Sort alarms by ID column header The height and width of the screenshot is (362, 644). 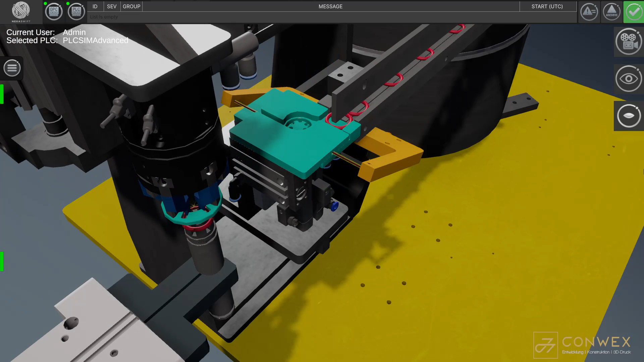95,6
